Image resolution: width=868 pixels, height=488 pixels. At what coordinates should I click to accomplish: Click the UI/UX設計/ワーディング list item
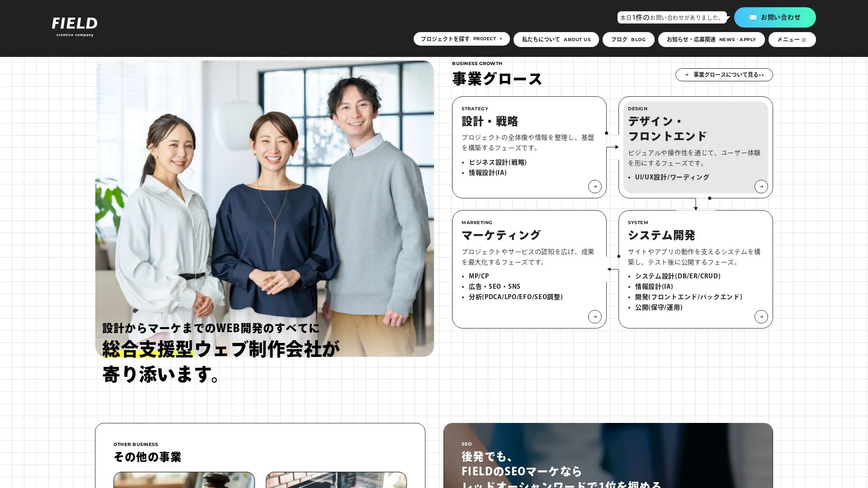pos(672,177)
